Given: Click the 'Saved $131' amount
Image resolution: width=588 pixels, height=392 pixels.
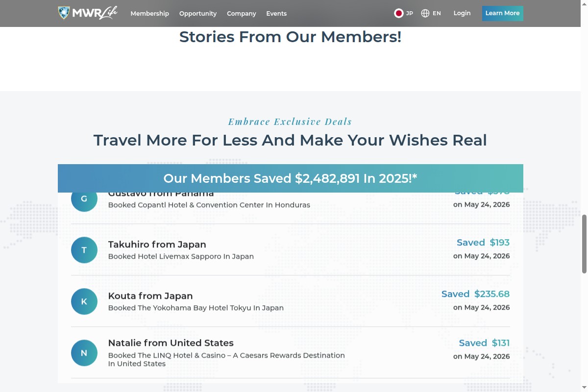Looking at the screenshot, I should (x=484, y=343).
